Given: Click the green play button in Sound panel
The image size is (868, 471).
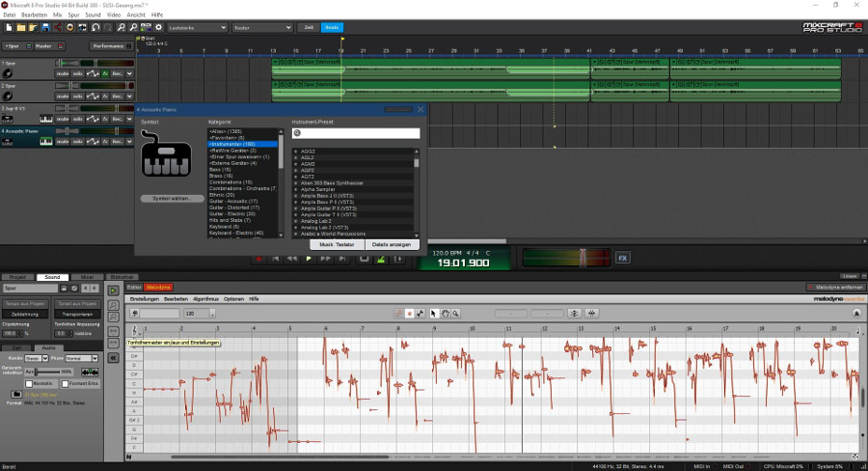Looking at the screenshot, I should point(113,291).
